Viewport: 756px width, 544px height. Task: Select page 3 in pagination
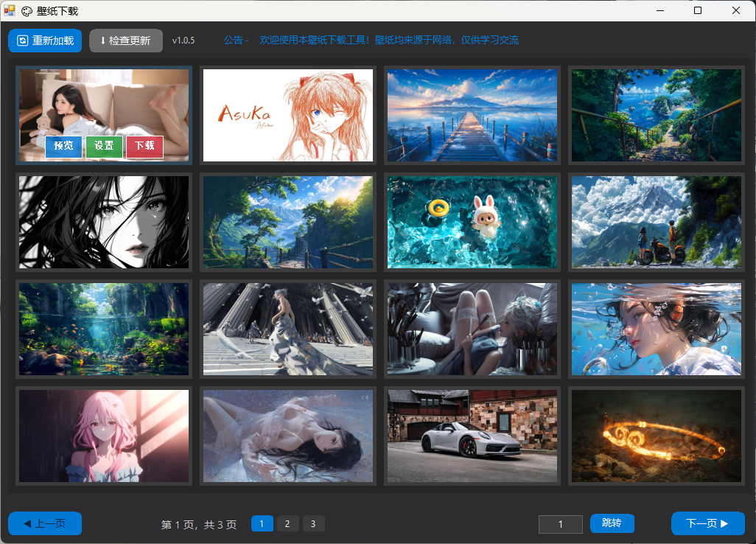[313, 523]
